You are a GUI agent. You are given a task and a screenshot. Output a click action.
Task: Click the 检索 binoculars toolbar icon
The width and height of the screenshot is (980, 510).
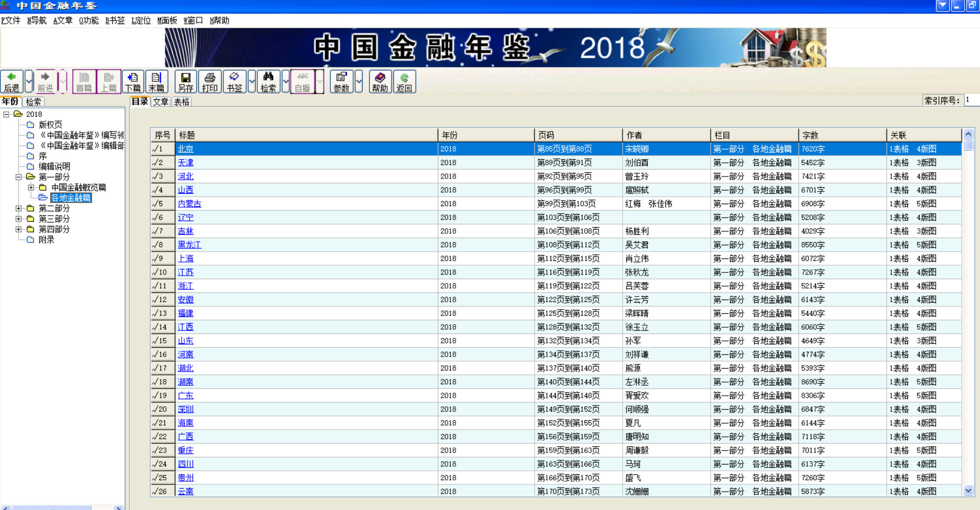click(x=268, y=81)
